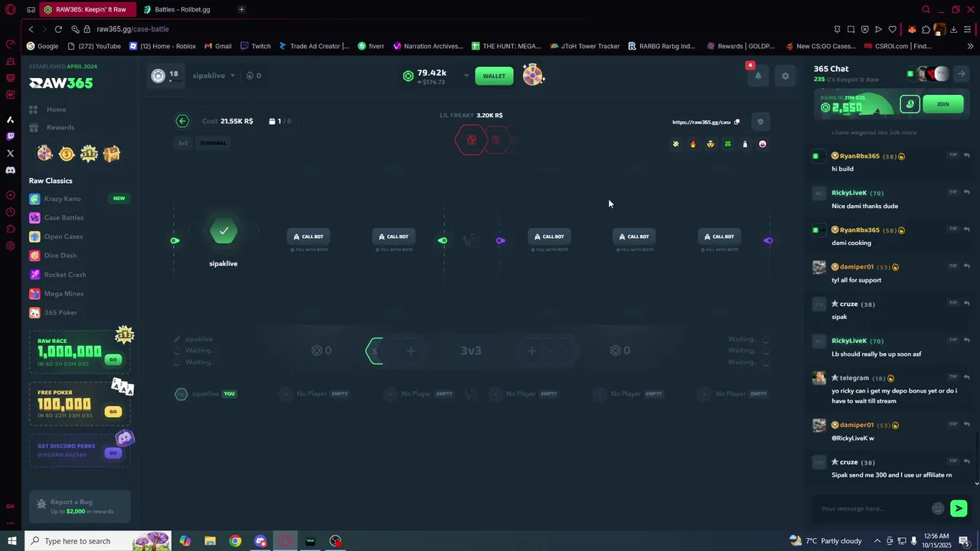Select the salt shaker emoji reaction

pos(745,144)
